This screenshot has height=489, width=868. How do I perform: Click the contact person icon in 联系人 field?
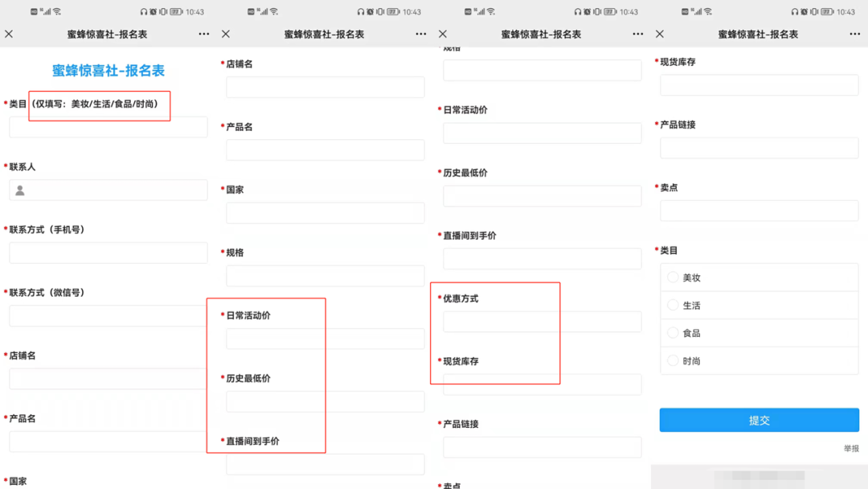point(20,191)
